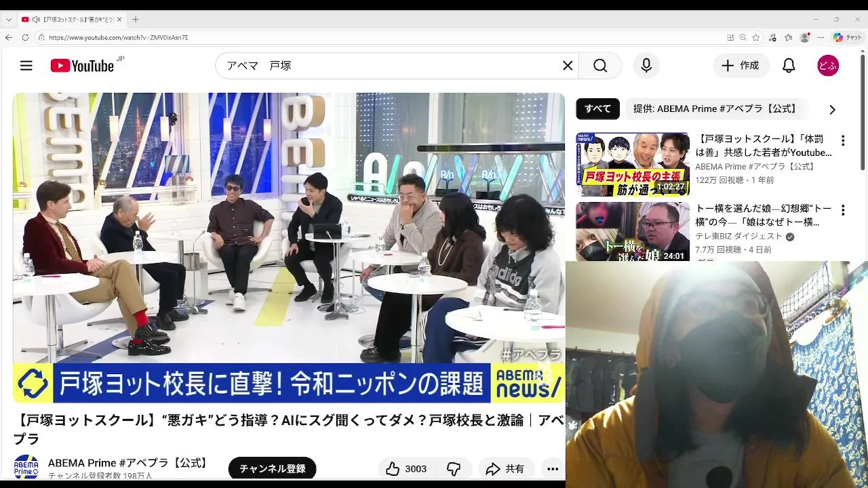Open new browser tab with plus
The width and height of the screenshot is (868, 488).
pos(136,20)
